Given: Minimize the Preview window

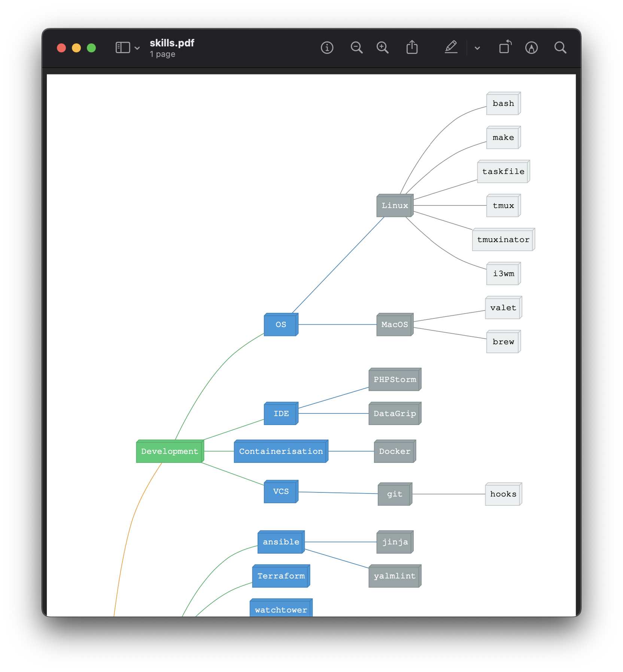Looking at the screenshot, I should pos(76,48).
